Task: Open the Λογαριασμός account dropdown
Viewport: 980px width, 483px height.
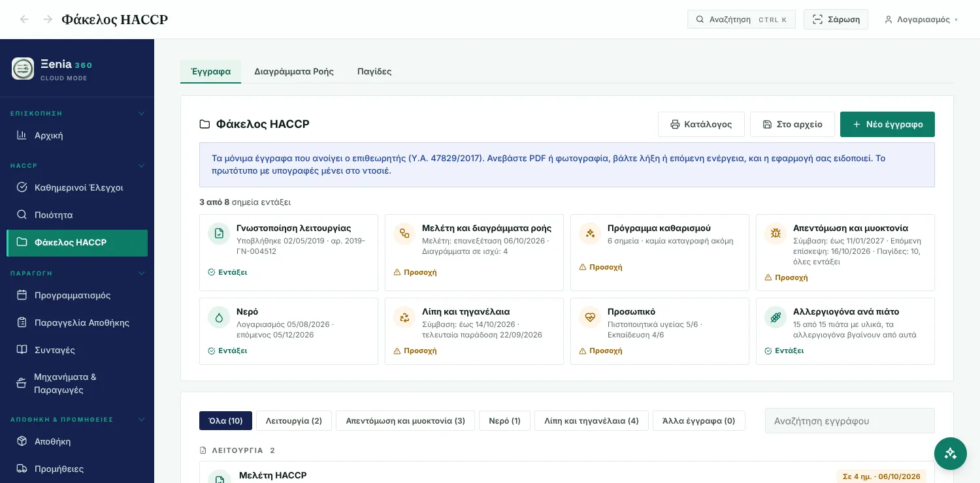Action: tap(921, 20)
